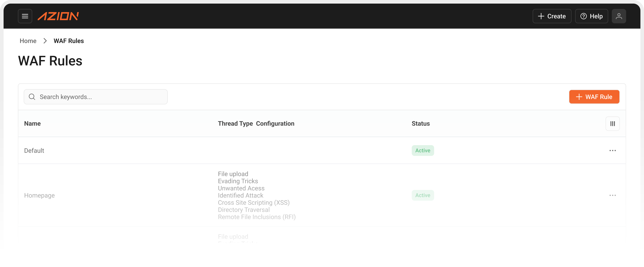Click the Azion logo
This screenshot has width=644, height=267.
(58, 16)
